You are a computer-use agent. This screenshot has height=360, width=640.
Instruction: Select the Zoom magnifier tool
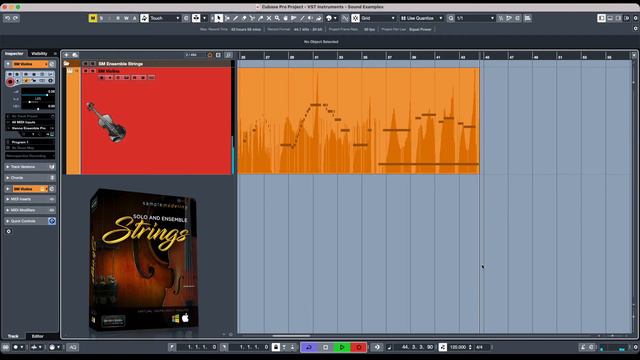tap(277, 18)
